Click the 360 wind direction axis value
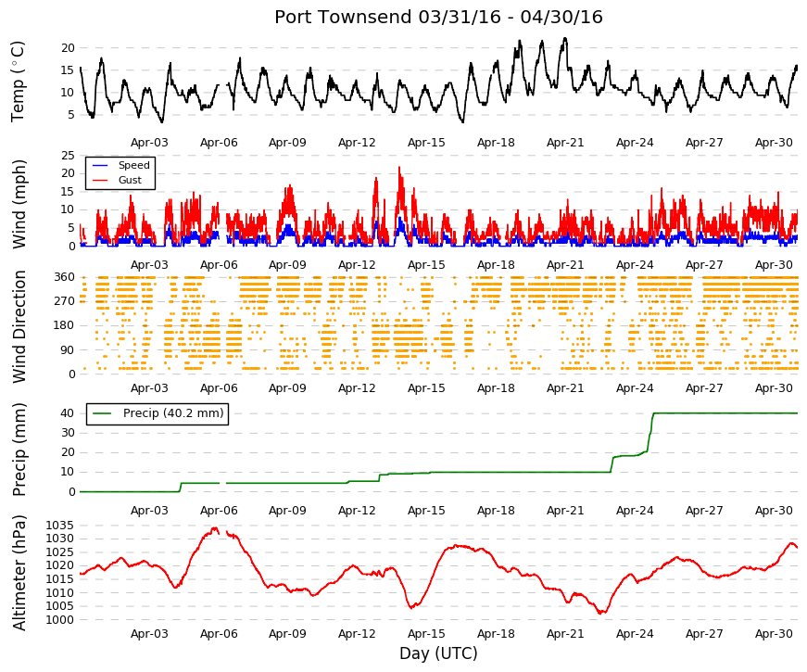 [64, 277]
